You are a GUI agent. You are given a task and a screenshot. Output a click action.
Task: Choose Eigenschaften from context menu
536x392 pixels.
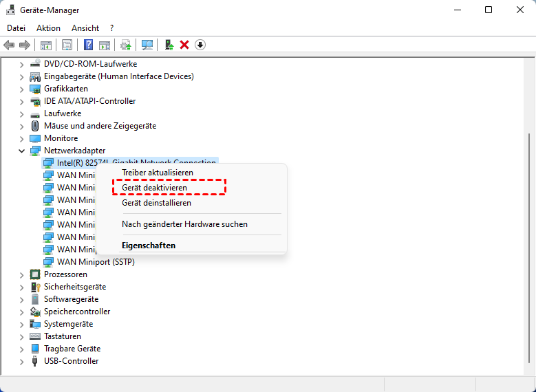pyautogui.click(x=192, y=246)
